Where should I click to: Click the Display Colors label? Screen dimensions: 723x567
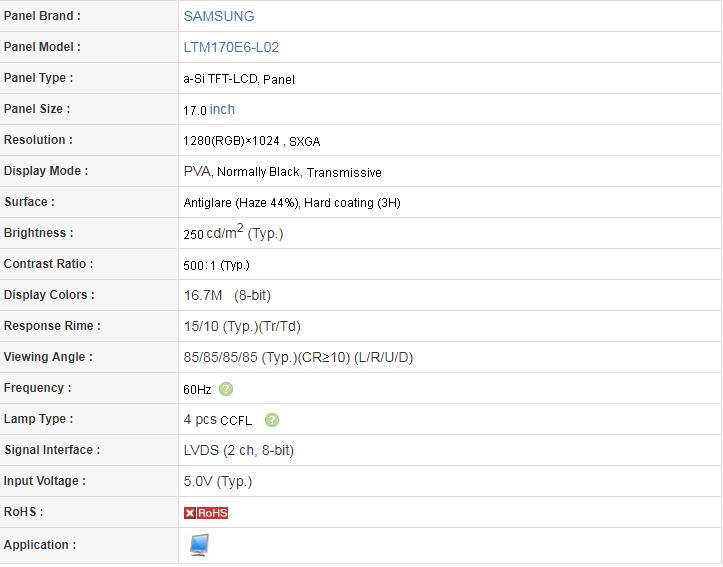pos(49,295)
